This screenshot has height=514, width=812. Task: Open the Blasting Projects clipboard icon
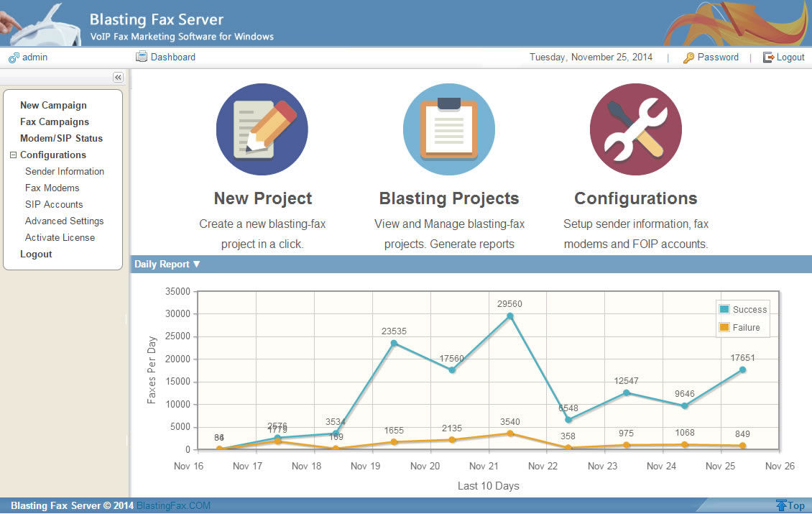coord(449,129)
